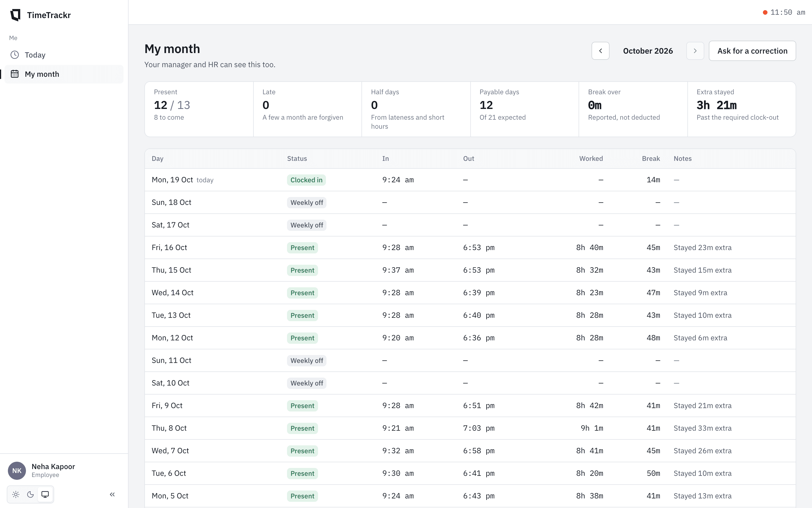Click Weekly off badge for Sun, 18 Oct

tap(306, 202)
